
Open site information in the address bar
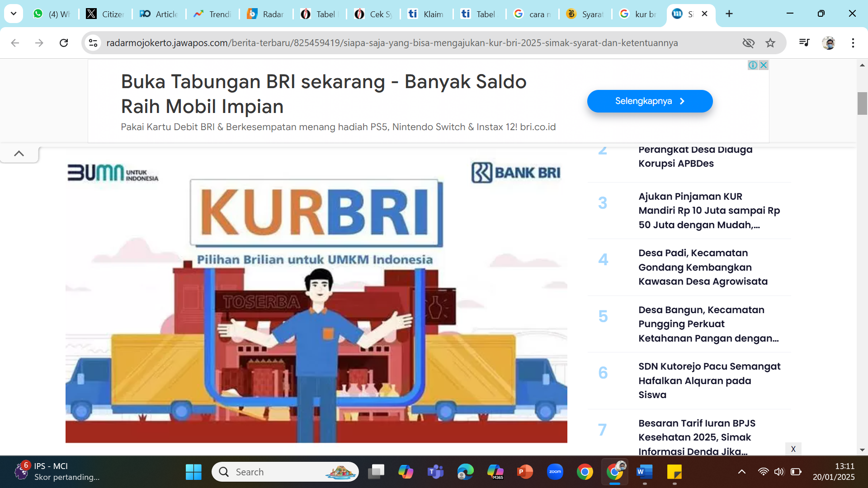[x=93, y=43]
